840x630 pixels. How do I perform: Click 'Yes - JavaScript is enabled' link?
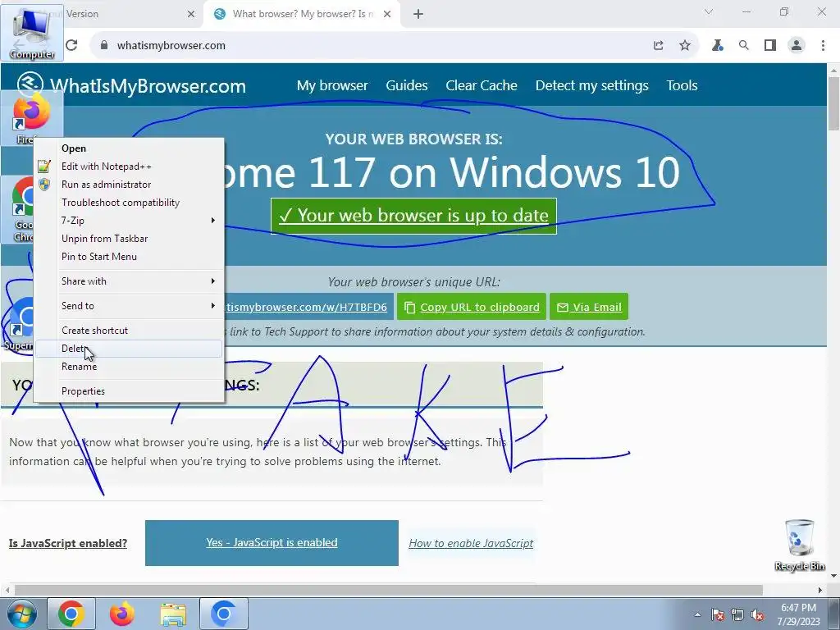pyautogui.click(x=272, y=543)
